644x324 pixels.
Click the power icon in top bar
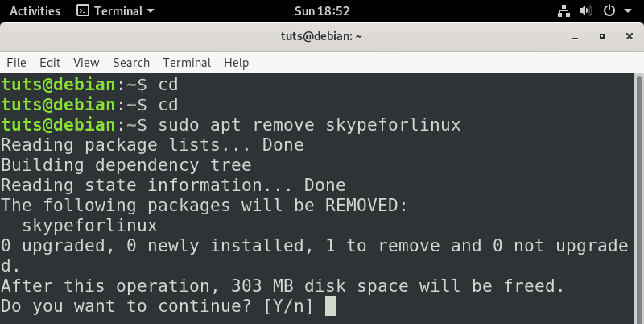coord(609,11)
